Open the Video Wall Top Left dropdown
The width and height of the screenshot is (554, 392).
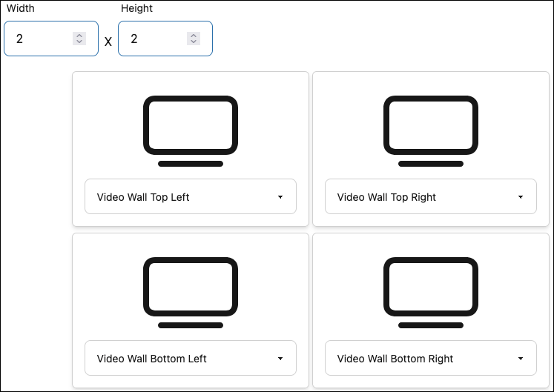pos(190,197)
